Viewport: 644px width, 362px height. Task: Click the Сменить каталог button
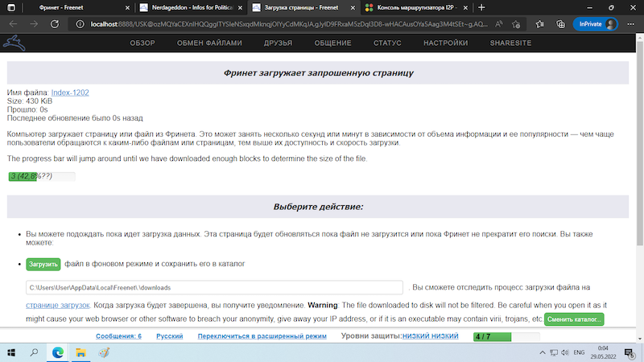click(x=573, y=319)
